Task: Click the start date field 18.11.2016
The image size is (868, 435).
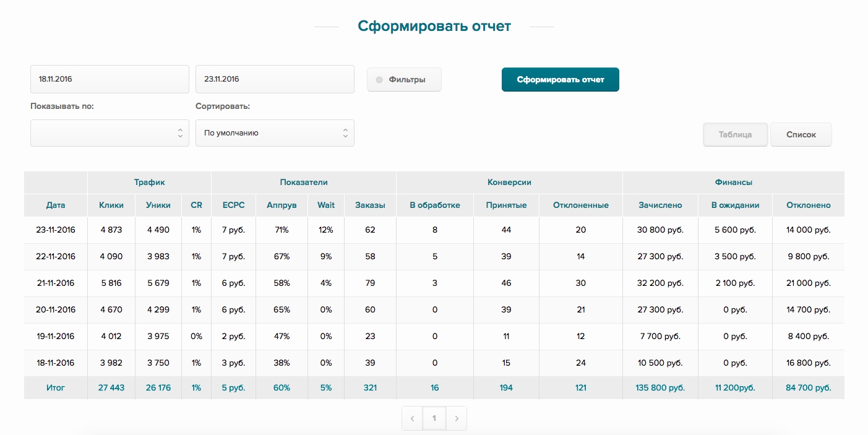Action: [x=110, y=79]
